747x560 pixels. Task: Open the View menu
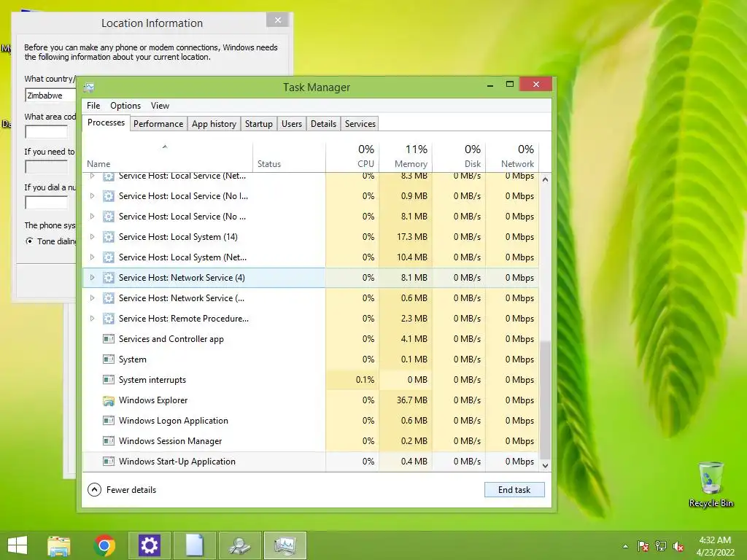[160, 106]
